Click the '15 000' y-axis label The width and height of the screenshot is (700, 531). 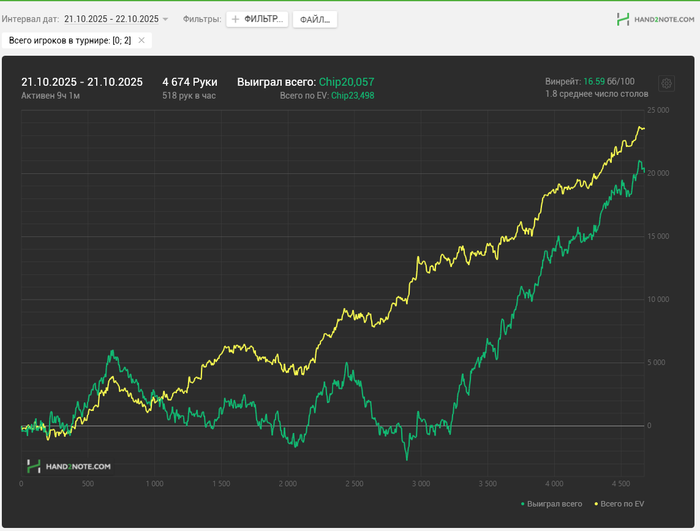[x=658, y=236]
